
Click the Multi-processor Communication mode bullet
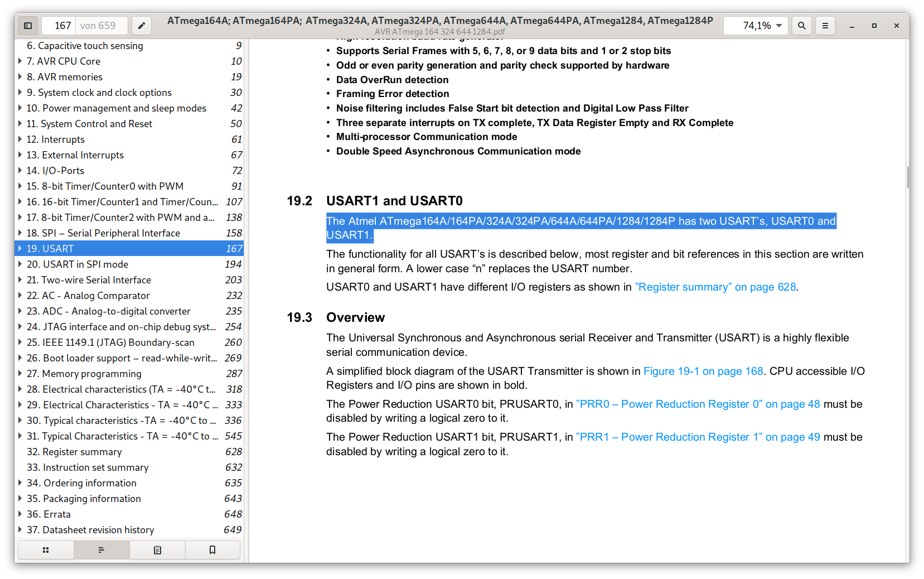click(427, 137)
